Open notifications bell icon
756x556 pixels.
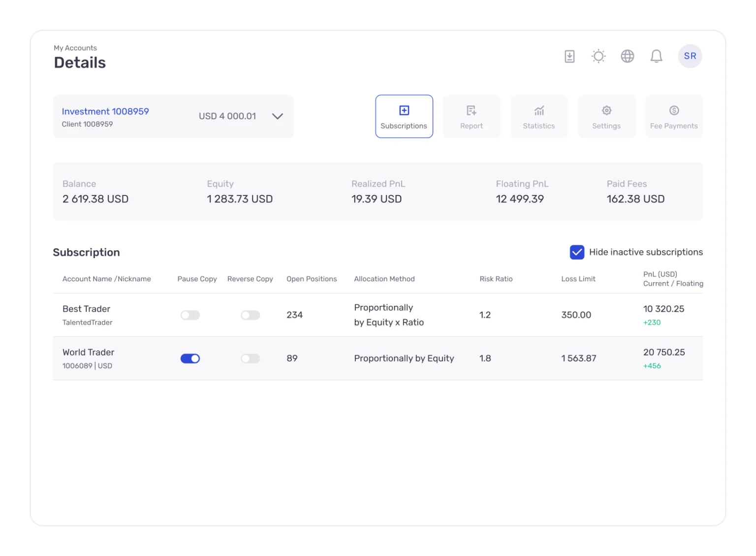point(656,56)
